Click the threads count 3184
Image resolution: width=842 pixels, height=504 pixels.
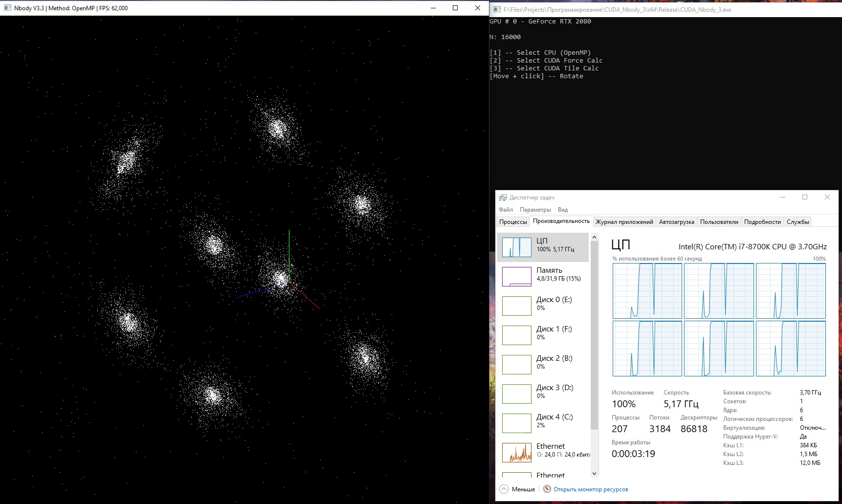pos(660,429)
